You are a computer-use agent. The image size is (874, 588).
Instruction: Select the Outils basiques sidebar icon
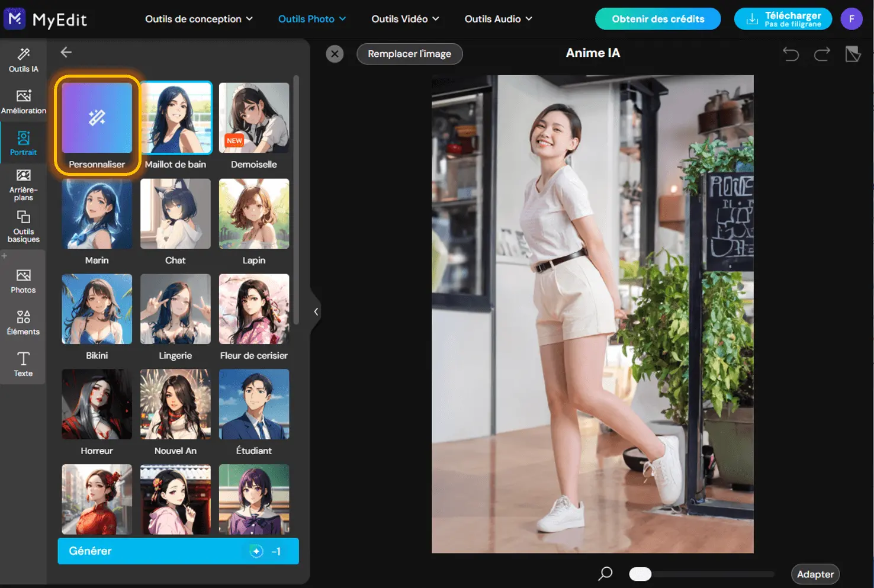[23, 226]
